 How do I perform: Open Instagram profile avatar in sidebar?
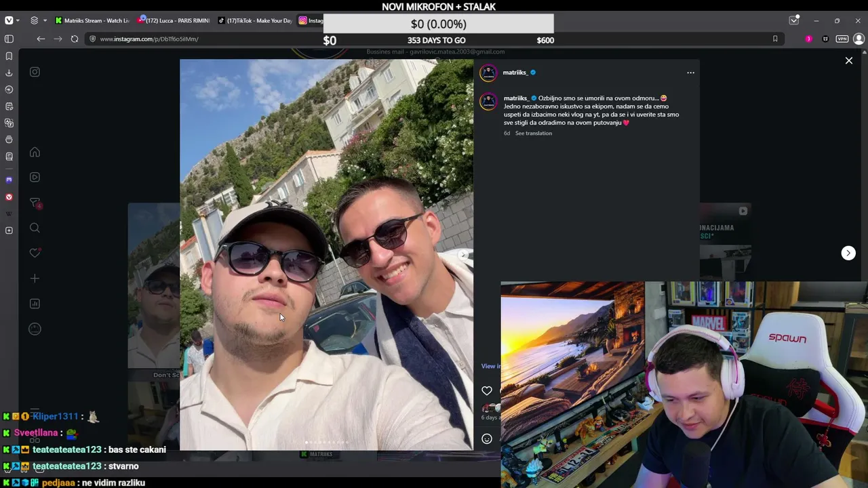click(35, 329)
